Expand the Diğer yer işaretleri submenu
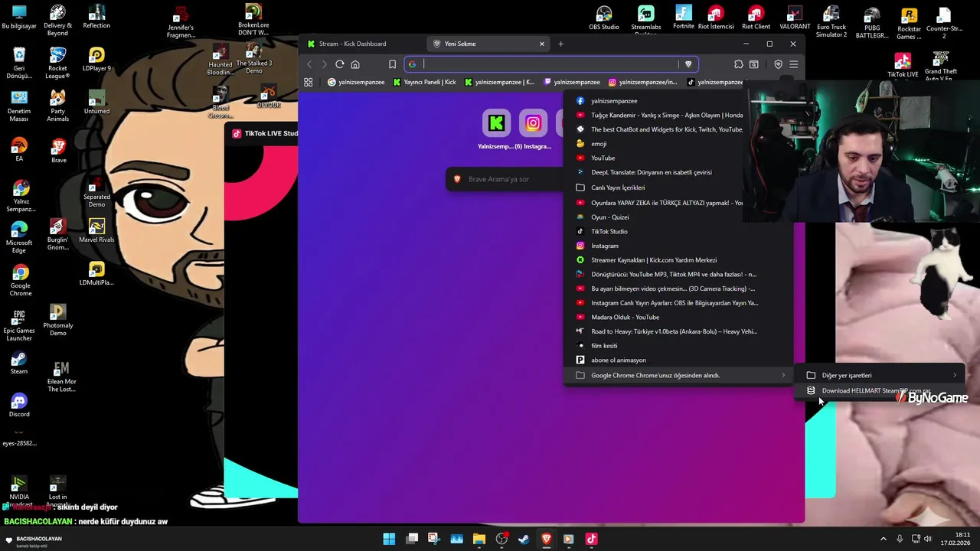 click(881, 376)
